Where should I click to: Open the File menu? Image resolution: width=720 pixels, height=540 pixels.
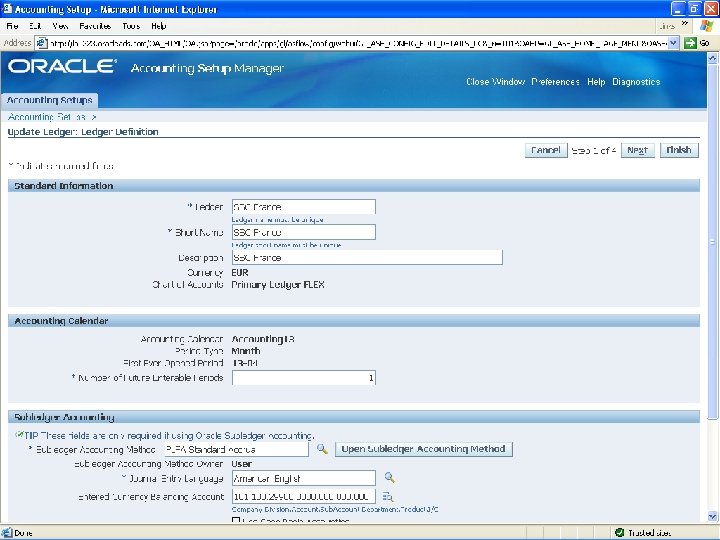click(x=12, y=26)
